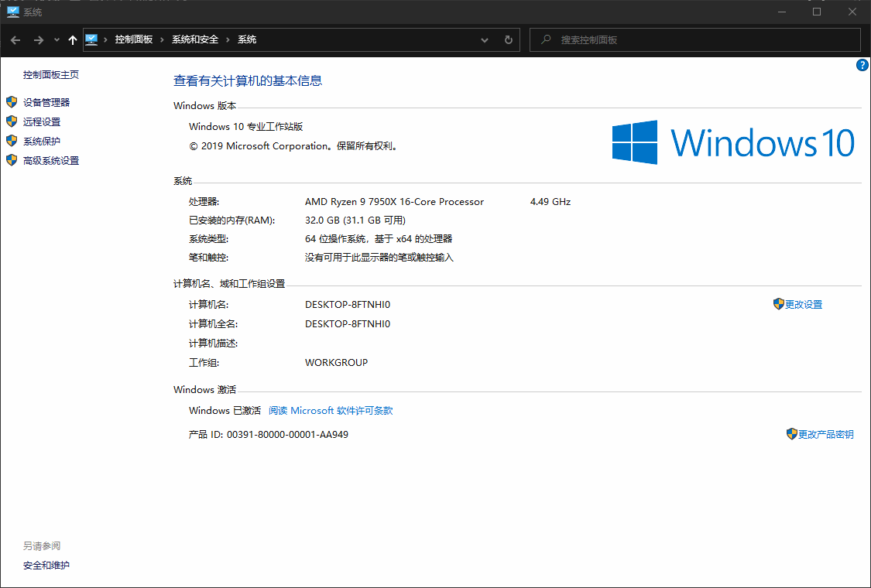Open recent locations dropdown arrow
The height and width of the screenshot is (588, 871).
coord(57,40)
